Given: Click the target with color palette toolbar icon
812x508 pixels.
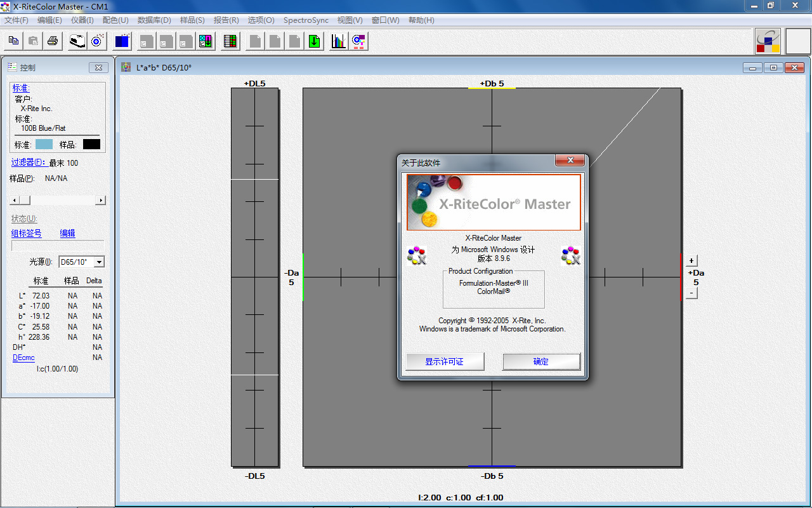Looking at the screenshot, I should pyautogui.click(x=359, y=41).
